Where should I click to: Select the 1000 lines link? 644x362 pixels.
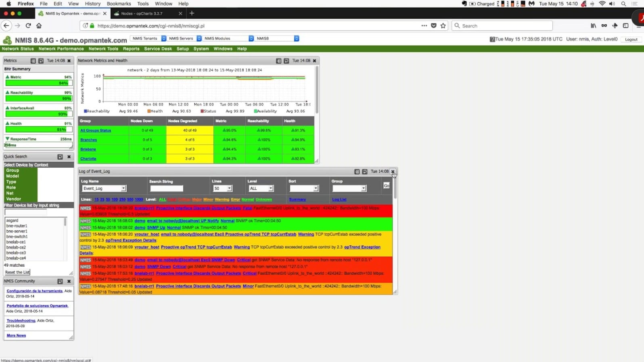coord(139,200)
